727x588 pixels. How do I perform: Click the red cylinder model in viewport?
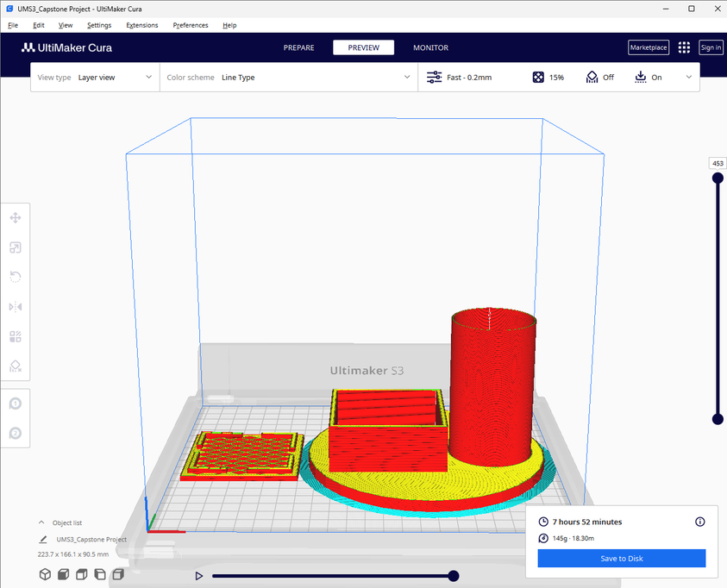click(492, 389)
